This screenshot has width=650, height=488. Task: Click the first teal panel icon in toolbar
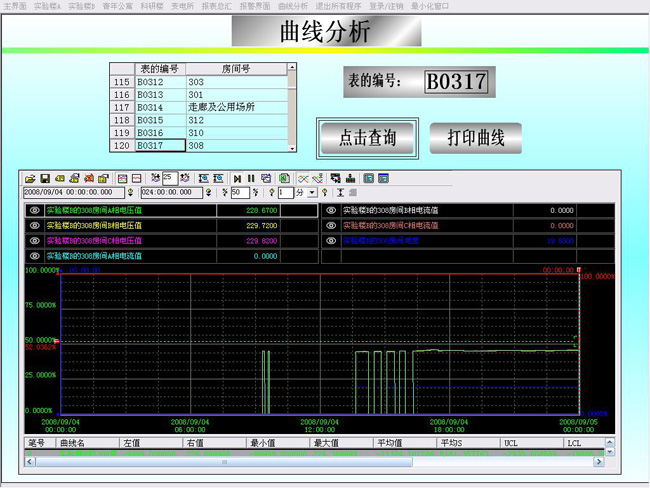pyautogui.click(x=369, y=179)
